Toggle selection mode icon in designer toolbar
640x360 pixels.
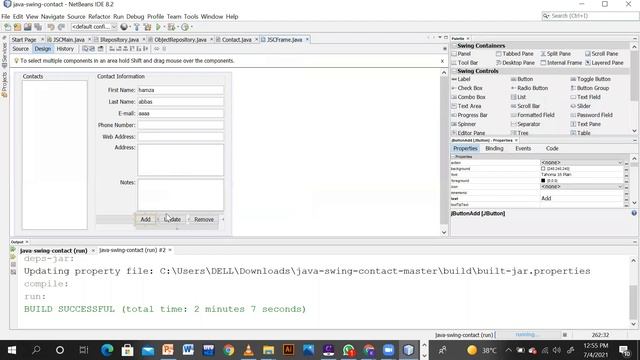(85, 49)
